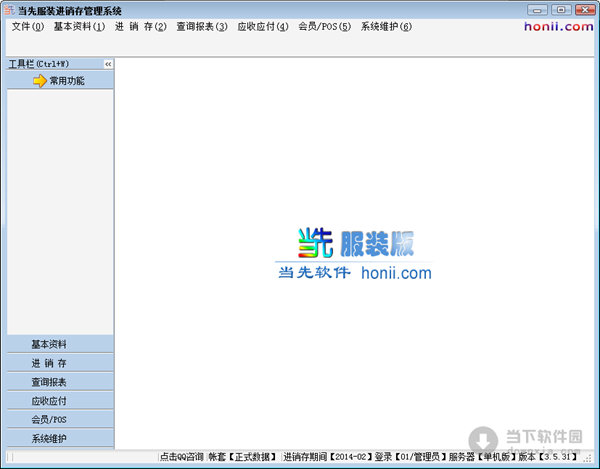Viewport: 600px width, 469px height.
Task: Minimize the application window
Action: [537, 10]
